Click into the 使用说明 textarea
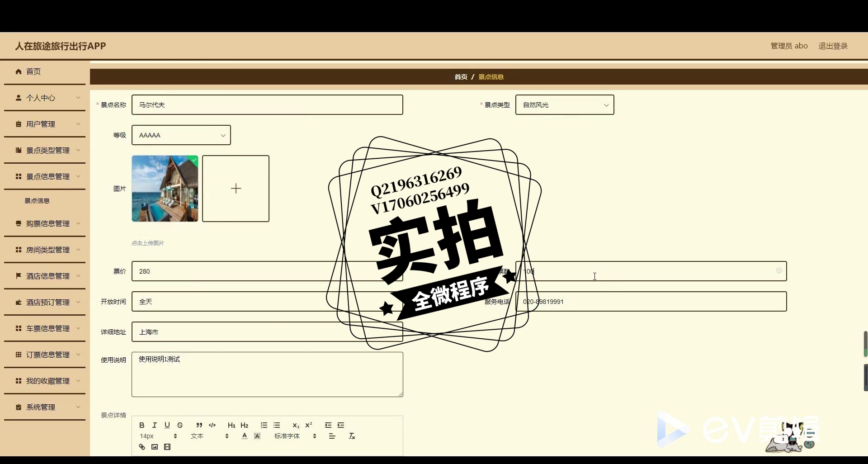 [267, 374]
